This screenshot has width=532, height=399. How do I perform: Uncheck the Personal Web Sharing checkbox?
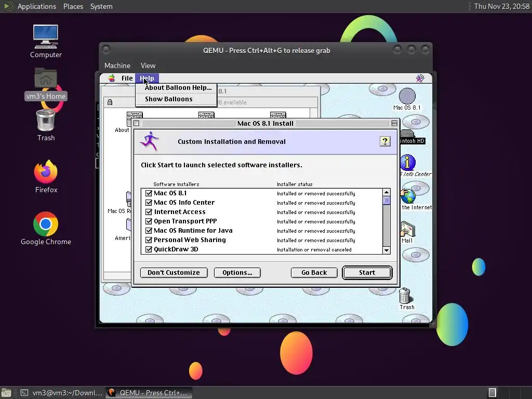click(x=149, y=240)
